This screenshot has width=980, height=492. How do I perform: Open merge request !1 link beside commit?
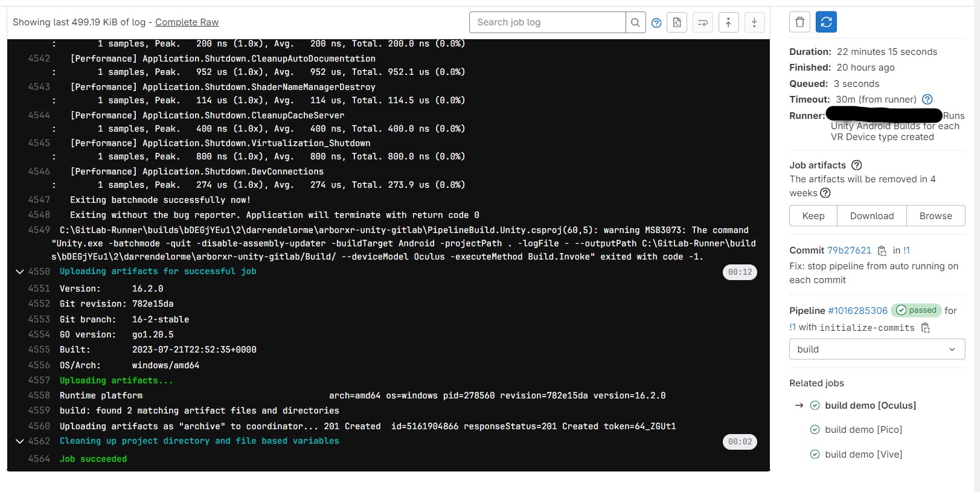pos(906,251)
